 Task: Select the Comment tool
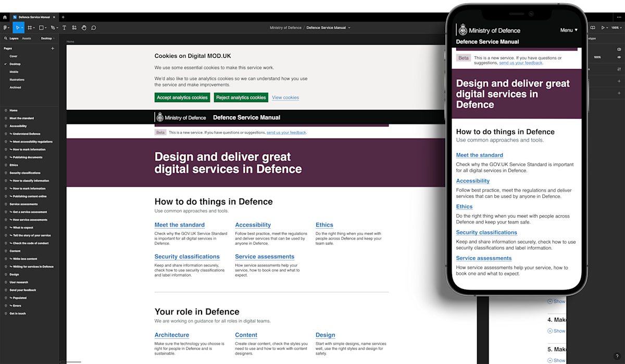[94, 28]
